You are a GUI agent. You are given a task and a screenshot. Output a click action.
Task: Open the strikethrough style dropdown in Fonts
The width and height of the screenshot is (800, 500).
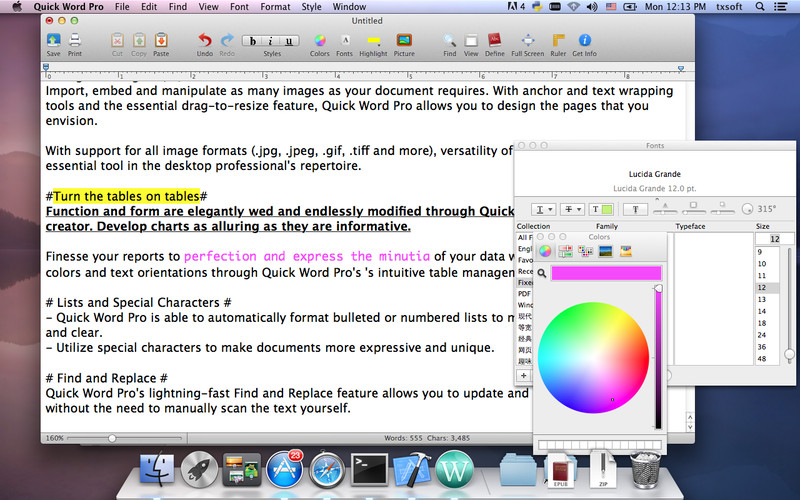(x=572, y=209)
